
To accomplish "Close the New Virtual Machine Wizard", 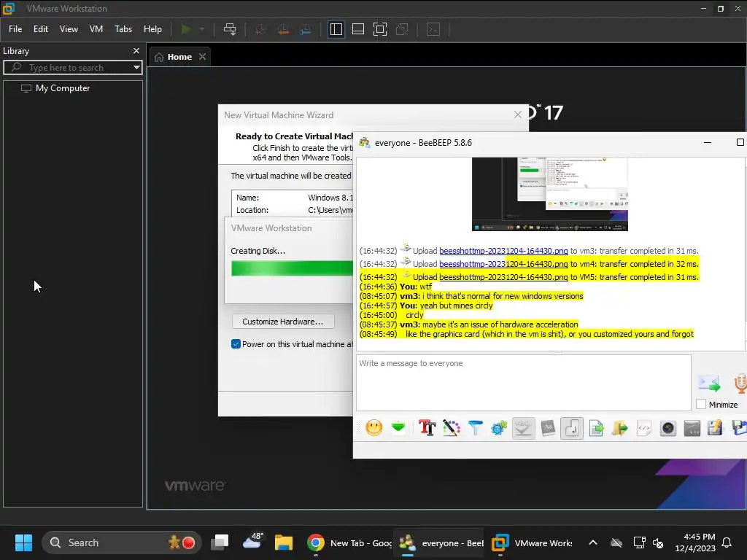I will [518, 114].
